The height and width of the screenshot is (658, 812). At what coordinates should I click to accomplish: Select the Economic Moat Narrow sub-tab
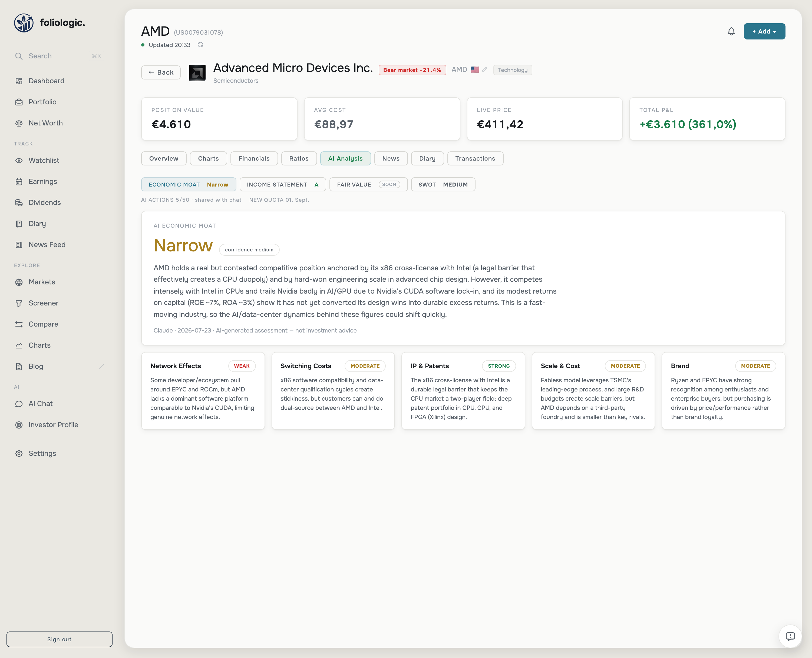click(189, 185)
